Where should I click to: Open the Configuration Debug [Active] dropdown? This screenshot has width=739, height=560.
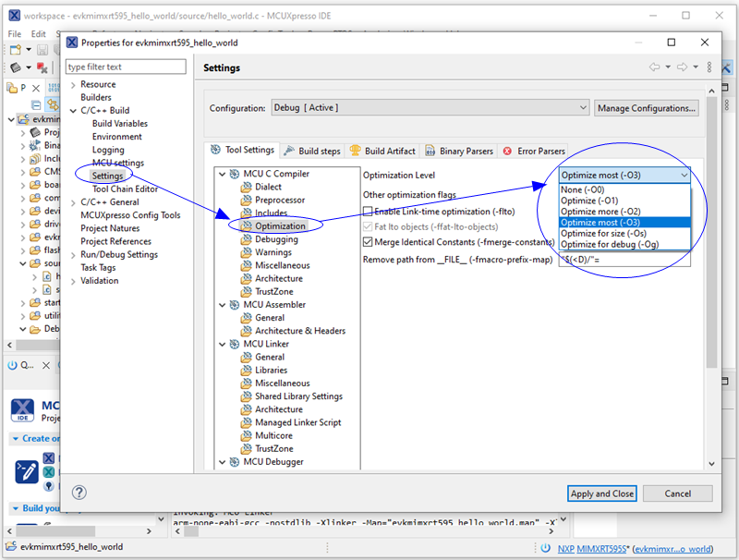pyautogui.click(x=430, y=108)
